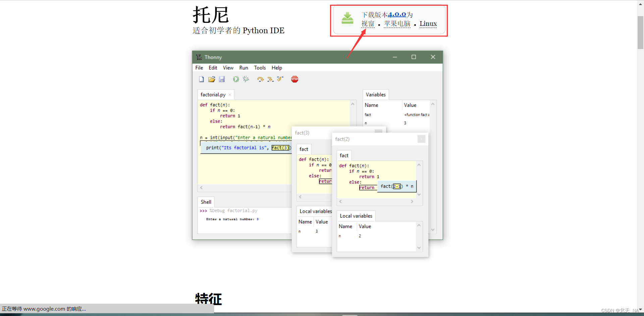Click fact(2) code scroll up arrow
This screenshot has width=644, height=316.
coord(419,165)
